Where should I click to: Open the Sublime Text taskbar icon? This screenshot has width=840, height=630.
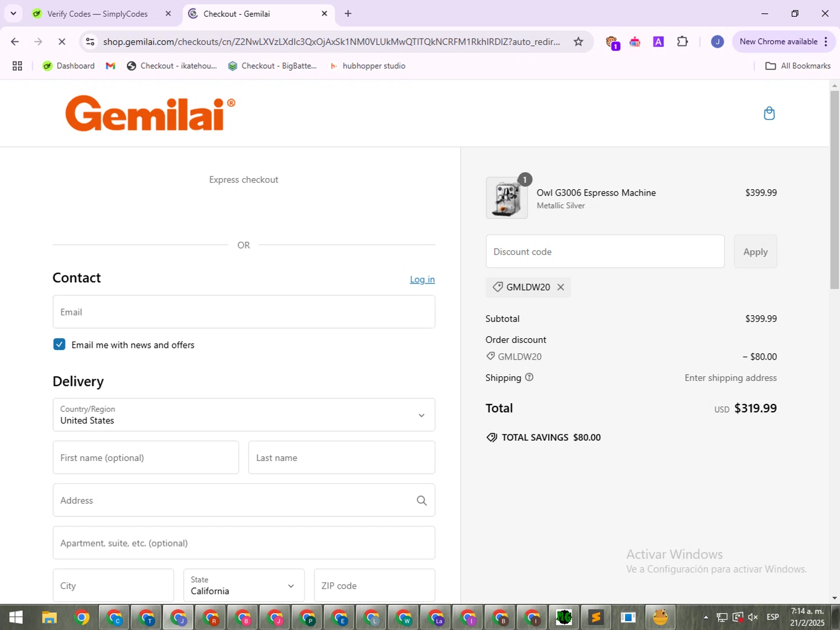click(x=596, y=618)
